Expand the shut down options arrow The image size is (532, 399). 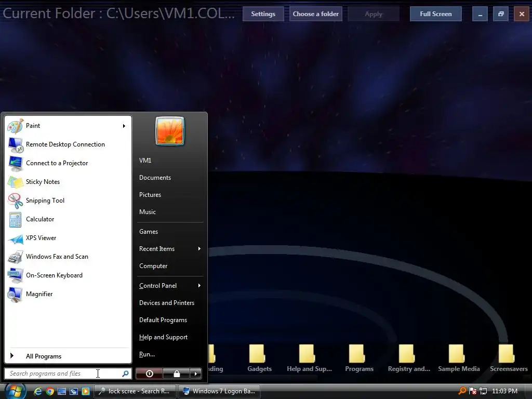[196, 374]
